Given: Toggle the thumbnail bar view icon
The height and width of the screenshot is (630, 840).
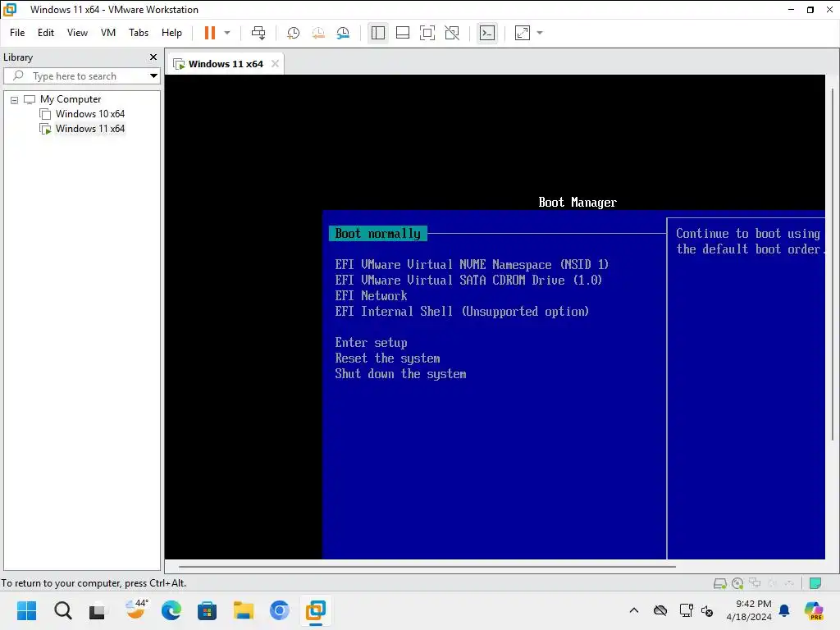Looking at the screenshot, I should click(x=402, y=33).
